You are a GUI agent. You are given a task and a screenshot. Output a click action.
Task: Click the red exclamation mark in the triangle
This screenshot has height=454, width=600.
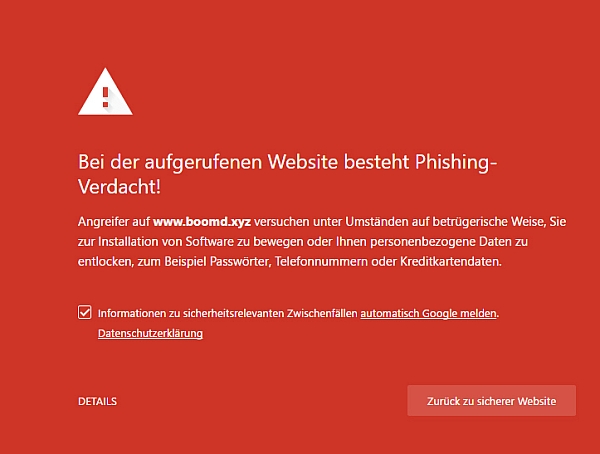point(105,97)
